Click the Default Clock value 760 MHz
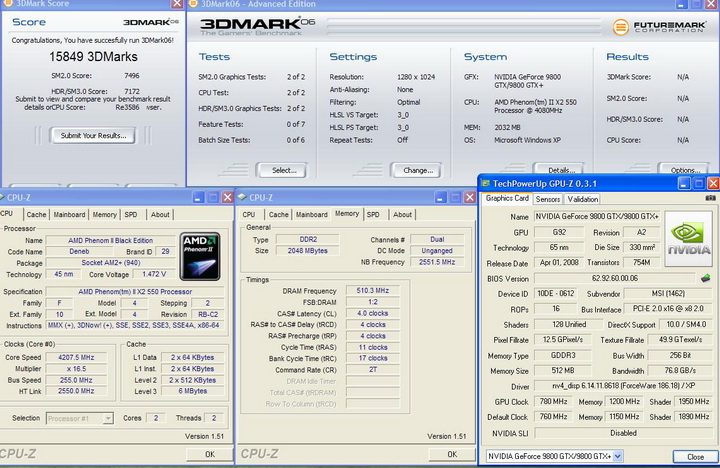This screenshot has height=468, width=720. coord(553,417)
